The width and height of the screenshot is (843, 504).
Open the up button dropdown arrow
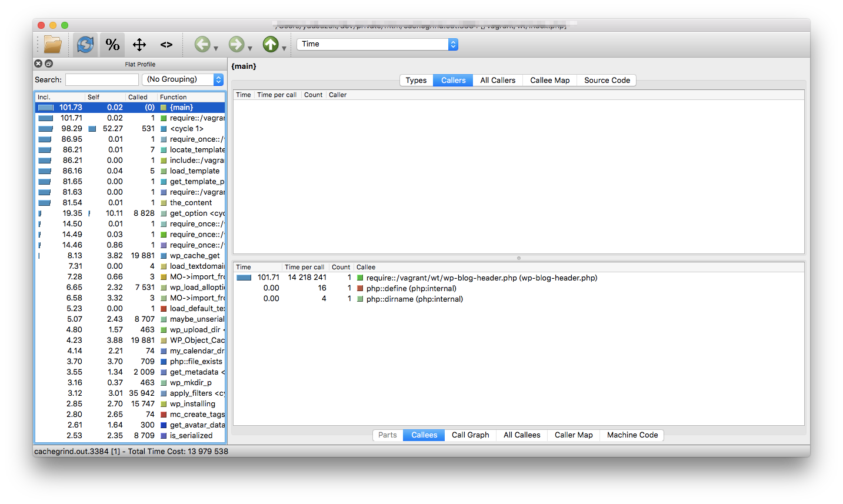point(282,48)
